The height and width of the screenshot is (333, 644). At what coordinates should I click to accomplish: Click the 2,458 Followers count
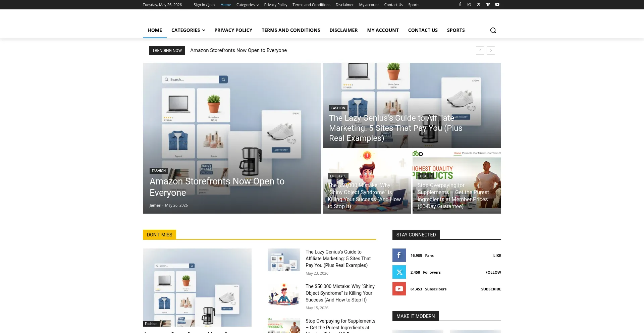(426, 272)
